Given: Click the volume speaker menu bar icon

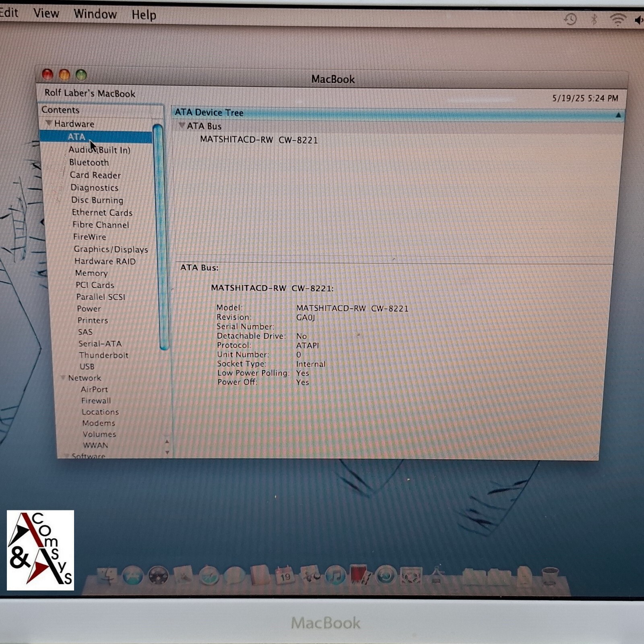Looking at the screenshot, I should [x=639, y=20].
